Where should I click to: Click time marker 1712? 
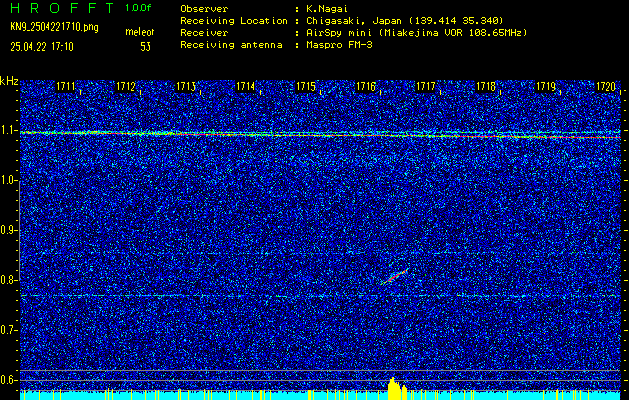coord(125,86)
